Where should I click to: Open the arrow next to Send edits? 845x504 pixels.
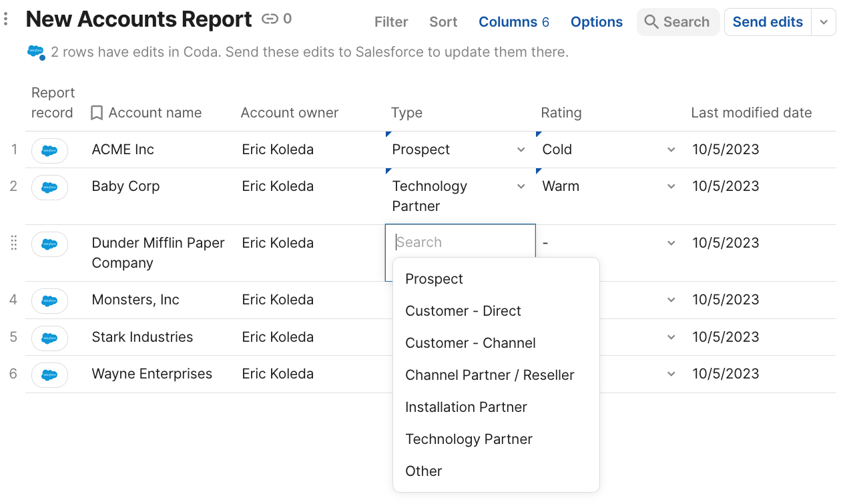824,22
